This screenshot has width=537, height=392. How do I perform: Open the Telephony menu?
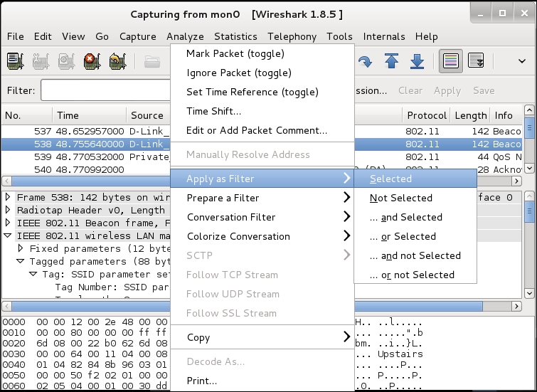292,36
